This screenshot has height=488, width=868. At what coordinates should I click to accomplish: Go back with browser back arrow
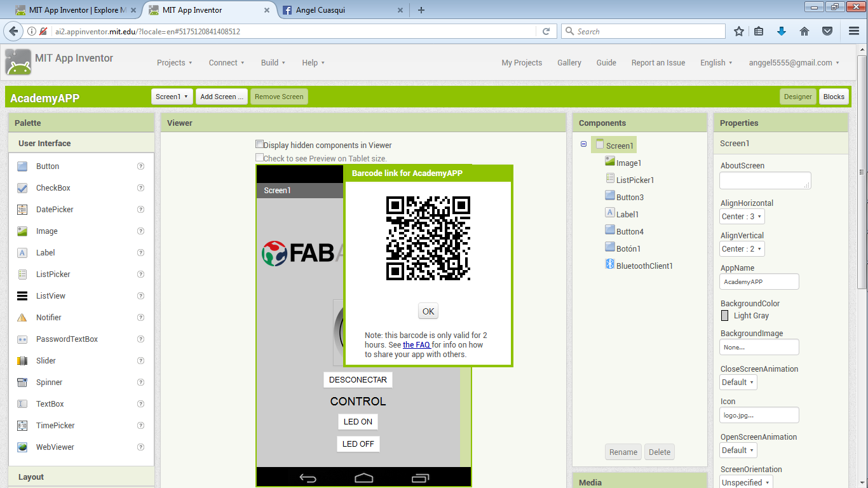13,31
